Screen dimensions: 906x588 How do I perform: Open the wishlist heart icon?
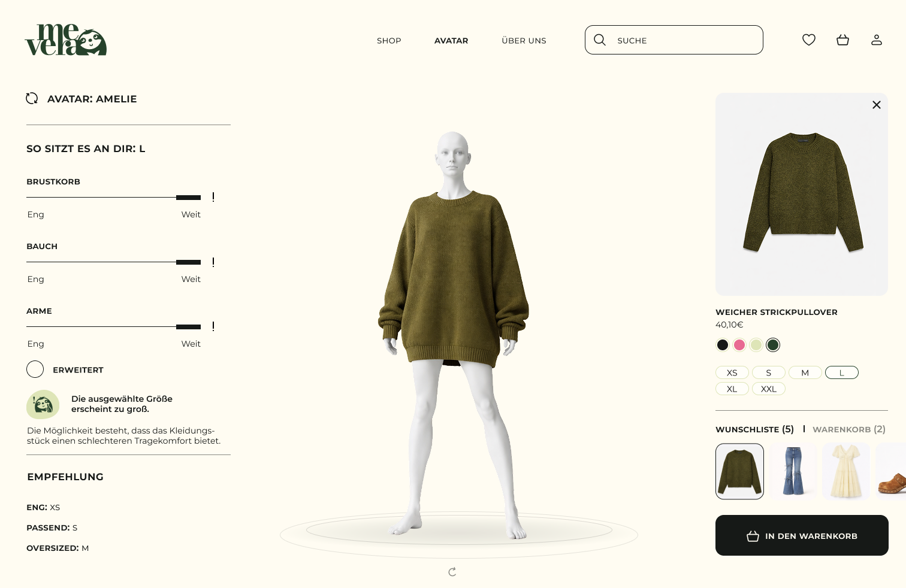pos(809,40)
